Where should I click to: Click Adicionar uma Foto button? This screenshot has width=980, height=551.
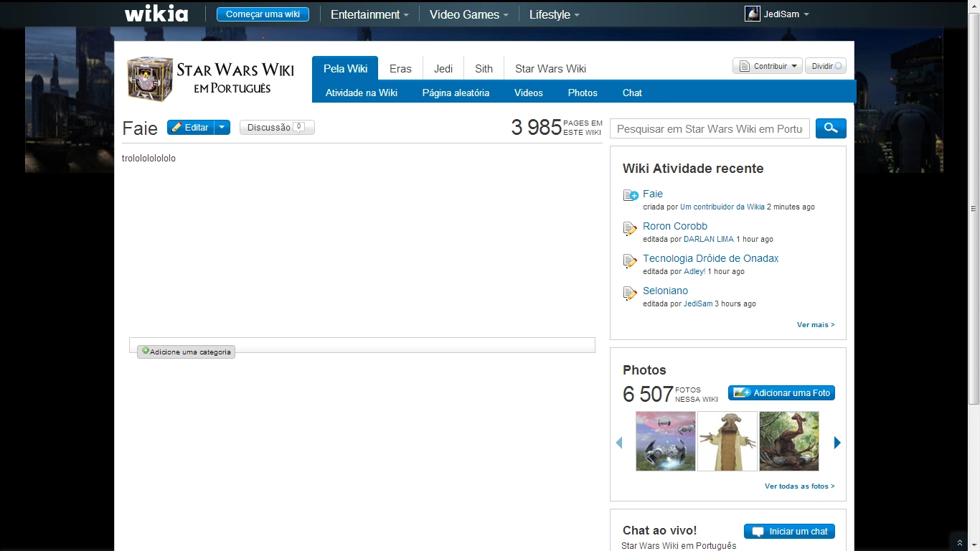click(781, 392)
